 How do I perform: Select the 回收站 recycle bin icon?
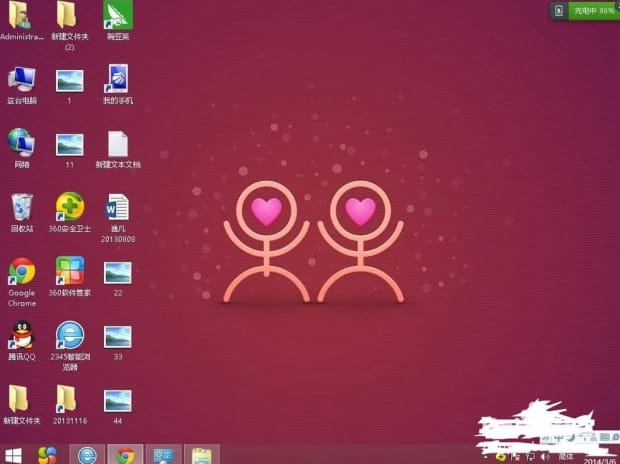pos(21,208)
